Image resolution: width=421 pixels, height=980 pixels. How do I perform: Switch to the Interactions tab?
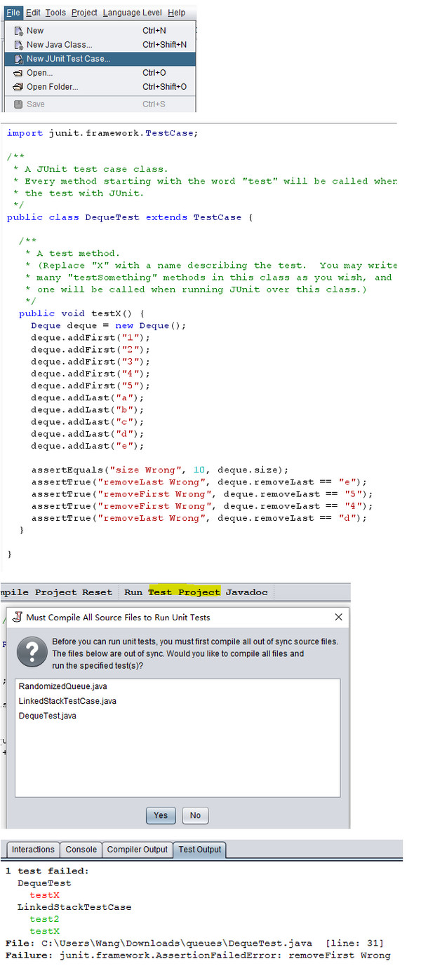(33, 850)
